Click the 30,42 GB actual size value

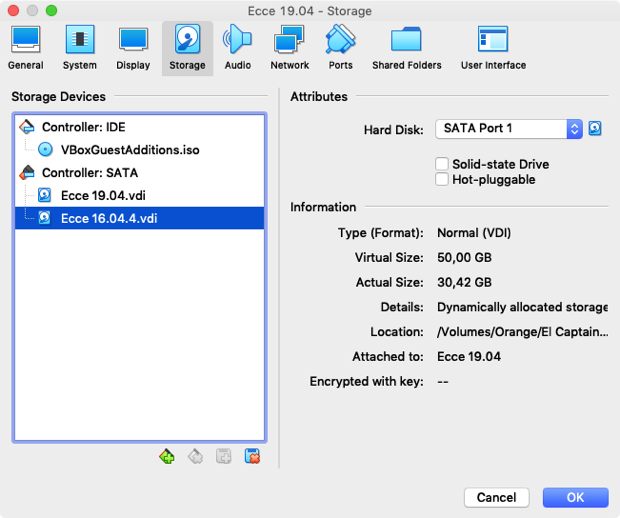coord(464,282)
